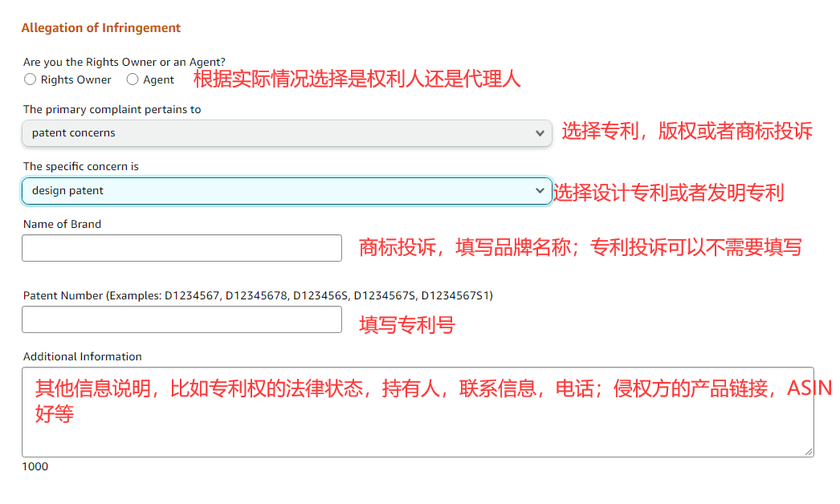
Task: Click the chevron on the patent concerns dropdown
Action: pyautogui.click(x=540, y=134)
